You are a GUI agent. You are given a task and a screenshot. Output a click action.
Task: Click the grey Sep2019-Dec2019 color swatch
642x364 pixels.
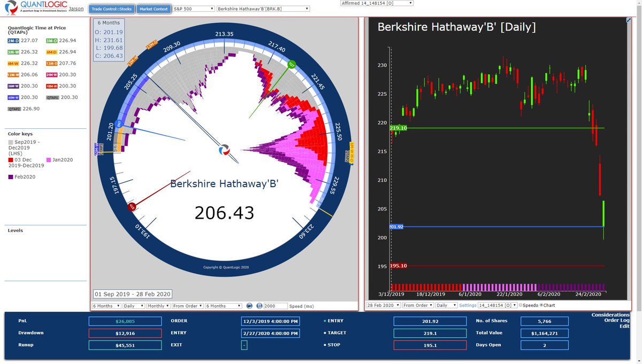(x=11, y=143)
